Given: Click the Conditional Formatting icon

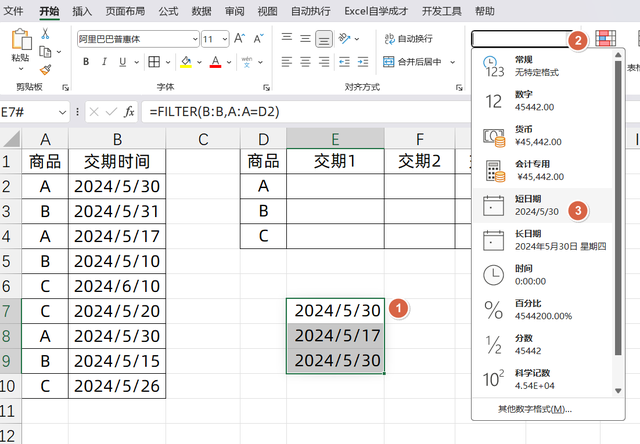Looking at the screenshot, I should (605, 39).
